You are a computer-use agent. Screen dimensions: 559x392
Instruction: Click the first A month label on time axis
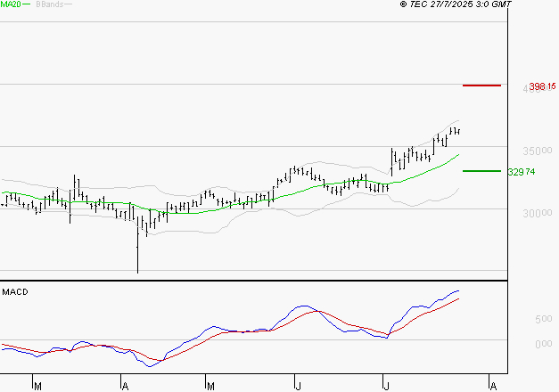click(x=125, y=387)
